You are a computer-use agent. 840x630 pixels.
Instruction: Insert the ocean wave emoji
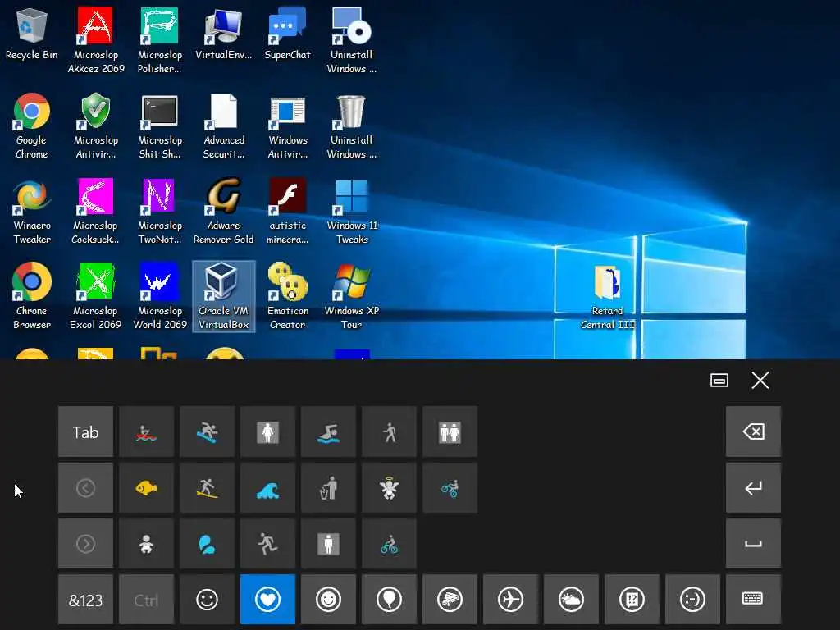click(267, 488)
